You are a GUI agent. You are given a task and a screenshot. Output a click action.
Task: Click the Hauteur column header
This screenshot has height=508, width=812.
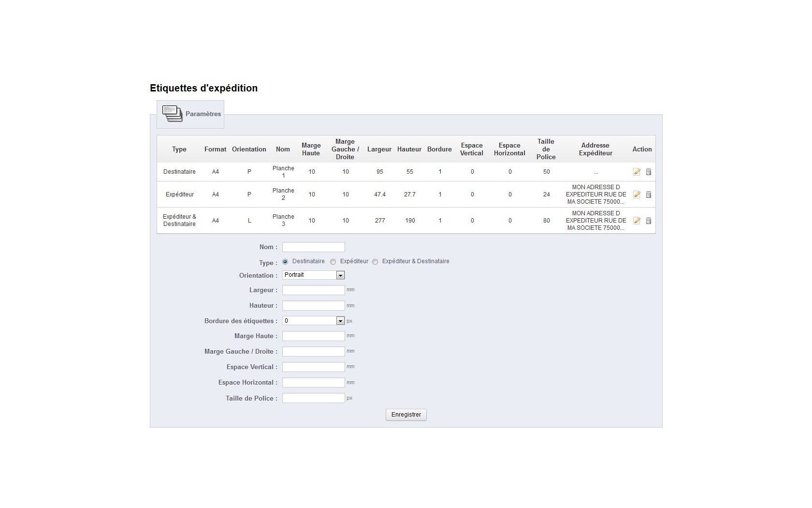409,149
